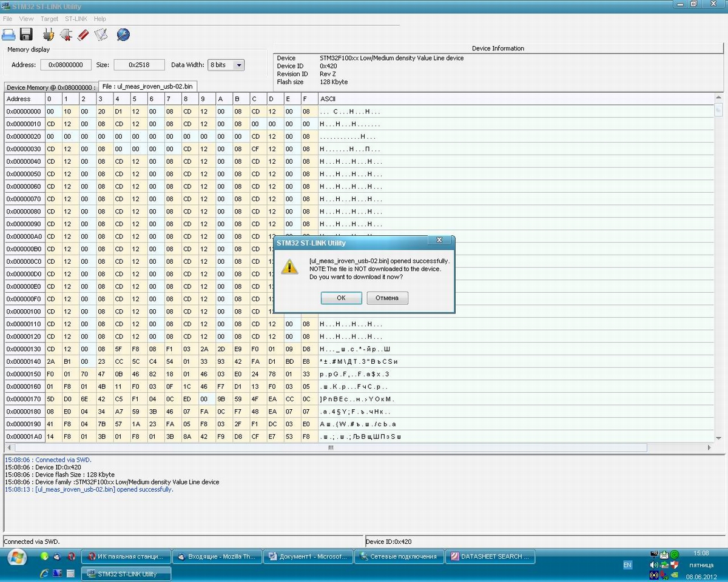
Task: Click the Save floppy disk icon
Action: click(26, 35)
